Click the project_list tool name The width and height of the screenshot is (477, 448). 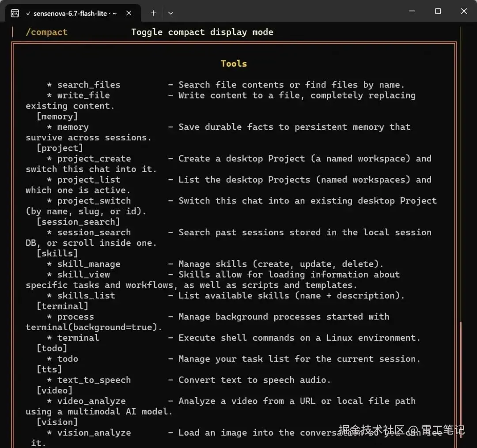pos(88,180)
